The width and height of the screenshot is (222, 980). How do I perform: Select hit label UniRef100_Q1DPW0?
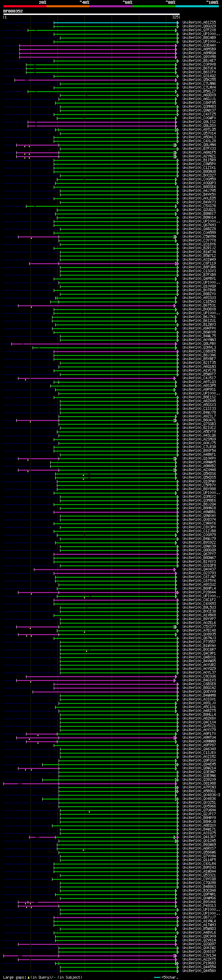point(199,481)
